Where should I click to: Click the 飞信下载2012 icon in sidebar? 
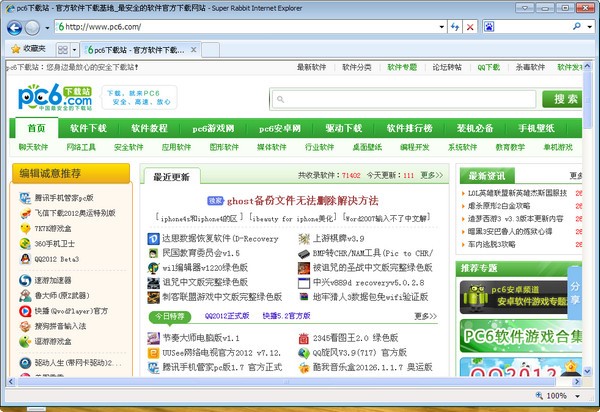(x=25, y=213)
